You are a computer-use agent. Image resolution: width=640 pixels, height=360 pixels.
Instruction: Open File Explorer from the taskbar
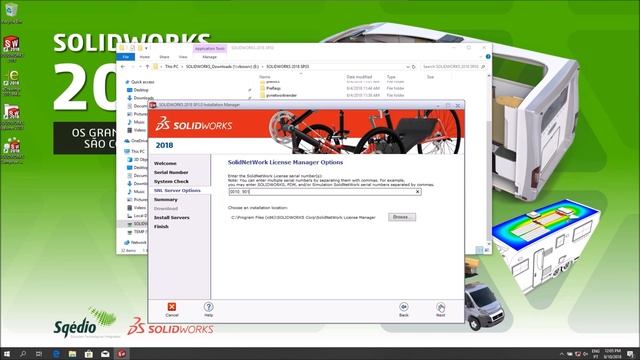72,353
